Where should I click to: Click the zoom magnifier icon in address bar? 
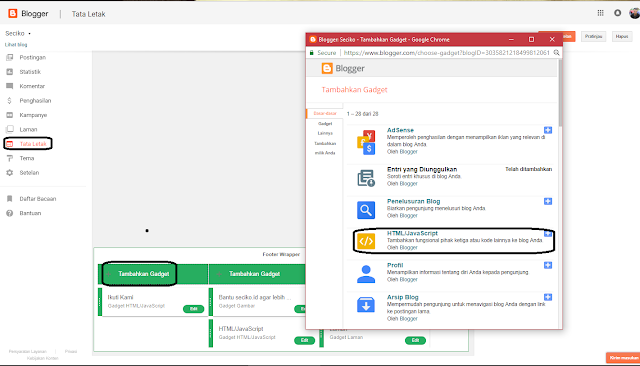pos(556,53)
